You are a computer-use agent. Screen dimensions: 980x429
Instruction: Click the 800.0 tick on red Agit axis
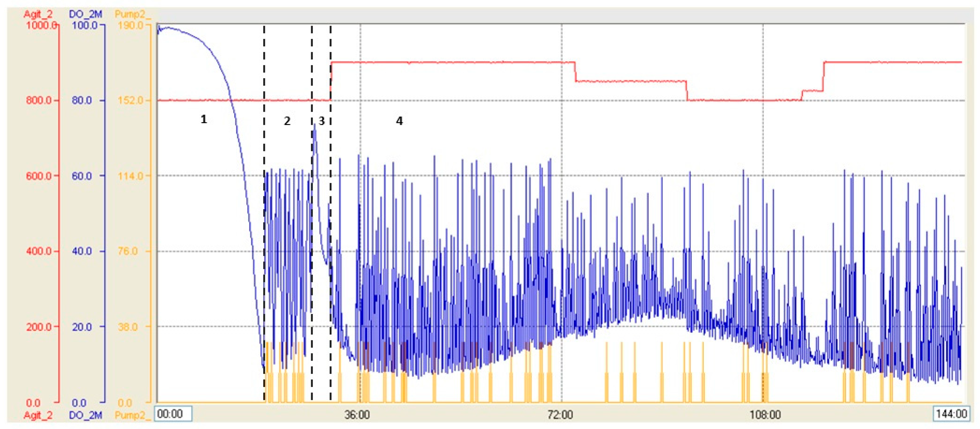point(38,100)
